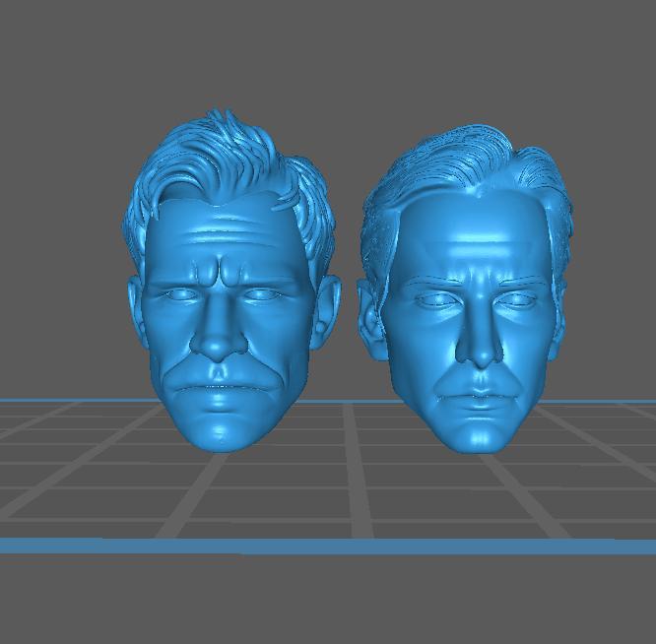
Task: Select the left head model with mustache
Action: 227,295
